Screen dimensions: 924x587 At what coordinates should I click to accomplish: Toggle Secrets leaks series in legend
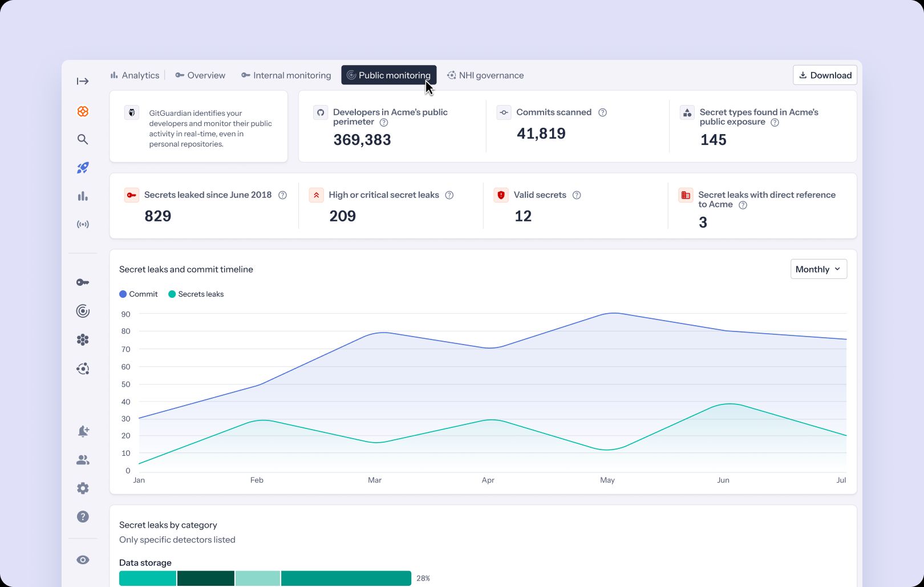point(196,294)
